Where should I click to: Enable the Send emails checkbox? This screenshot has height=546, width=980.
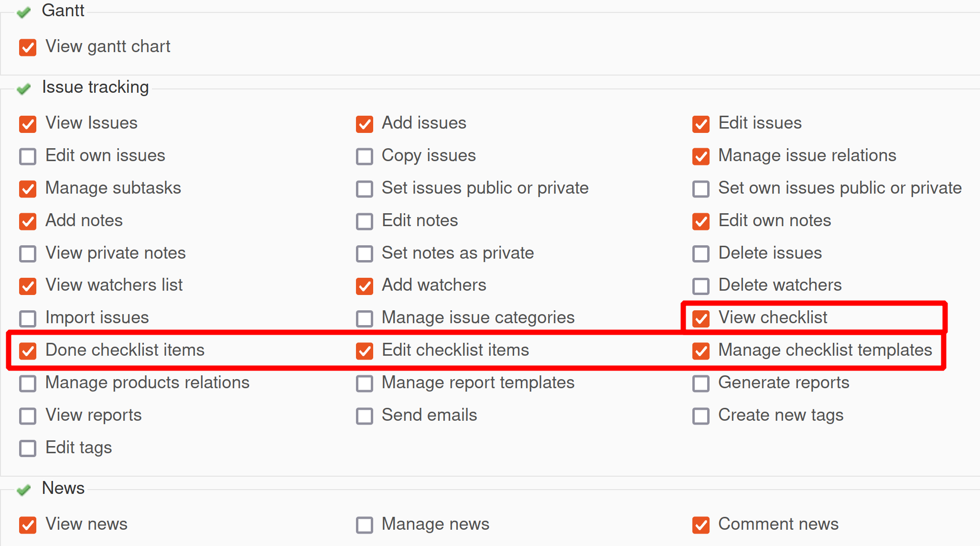click(365, 416)
